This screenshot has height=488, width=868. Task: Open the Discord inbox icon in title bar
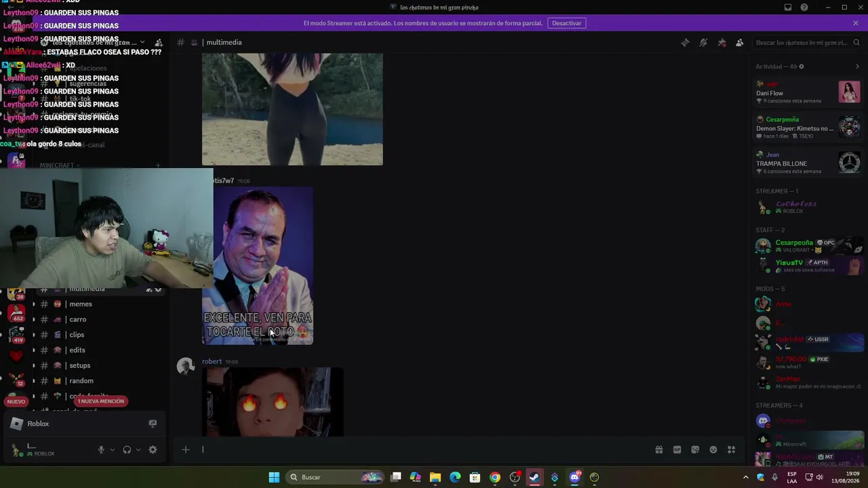[788, 7]
